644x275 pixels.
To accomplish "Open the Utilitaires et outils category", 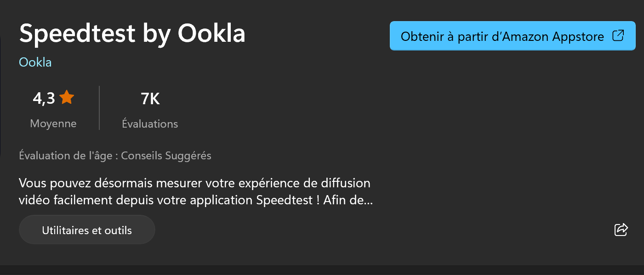I will click(87, 230).
